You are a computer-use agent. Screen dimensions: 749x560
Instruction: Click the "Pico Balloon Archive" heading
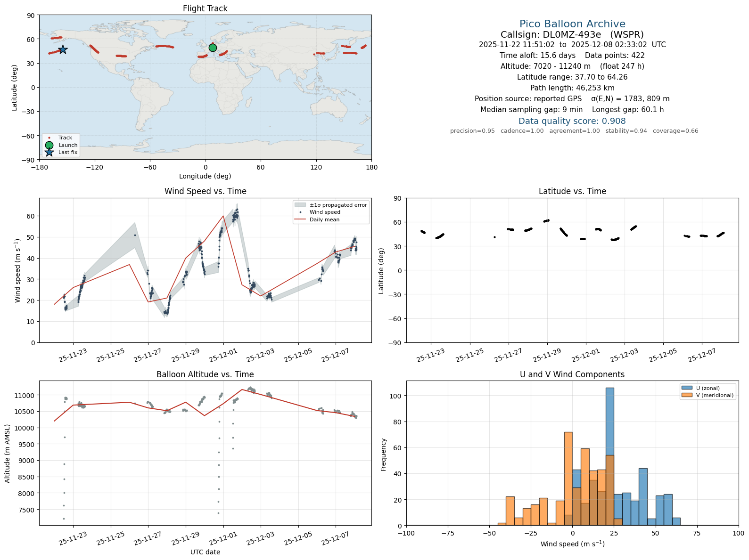click(x=572, y=24)
